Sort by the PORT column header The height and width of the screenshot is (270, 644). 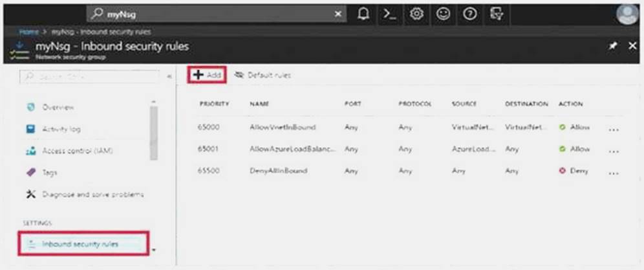click(353, 104)
